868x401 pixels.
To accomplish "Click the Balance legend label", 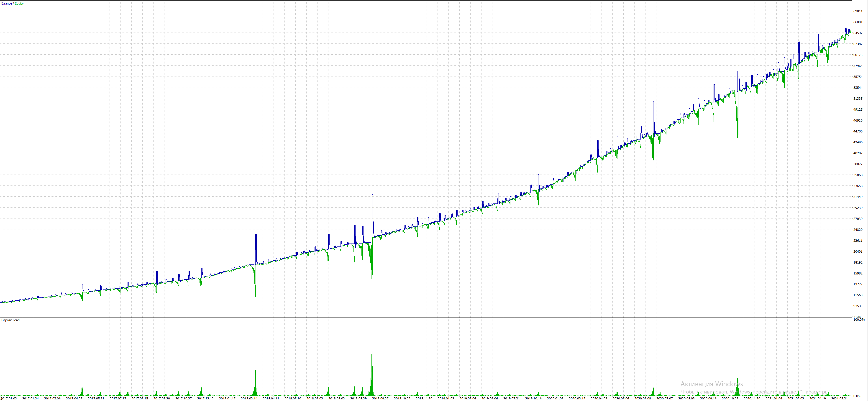I will pyautogui.click(x=6, y=3).
